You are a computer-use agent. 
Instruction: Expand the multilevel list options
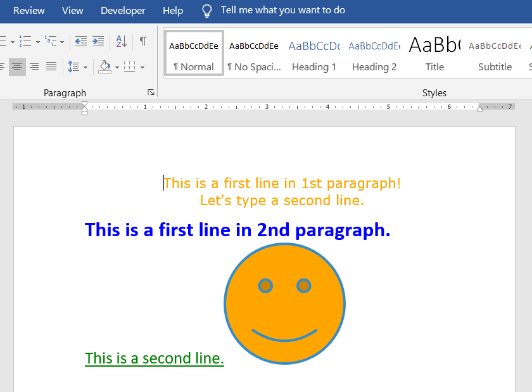click(x=61, y=42)
